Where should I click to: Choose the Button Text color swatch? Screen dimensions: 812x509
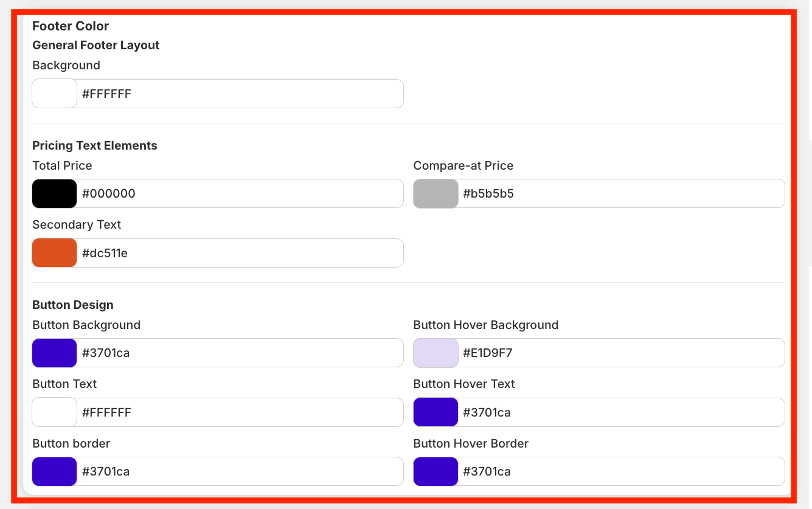pos(55,412)
